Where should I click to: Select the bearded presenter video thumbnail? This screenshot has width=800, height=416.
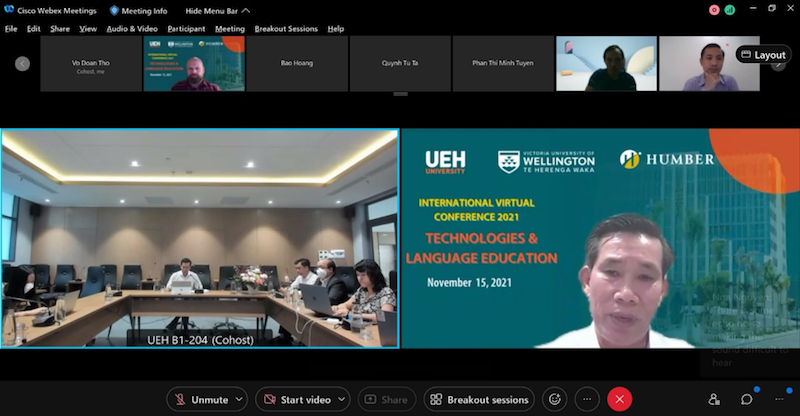194,64
